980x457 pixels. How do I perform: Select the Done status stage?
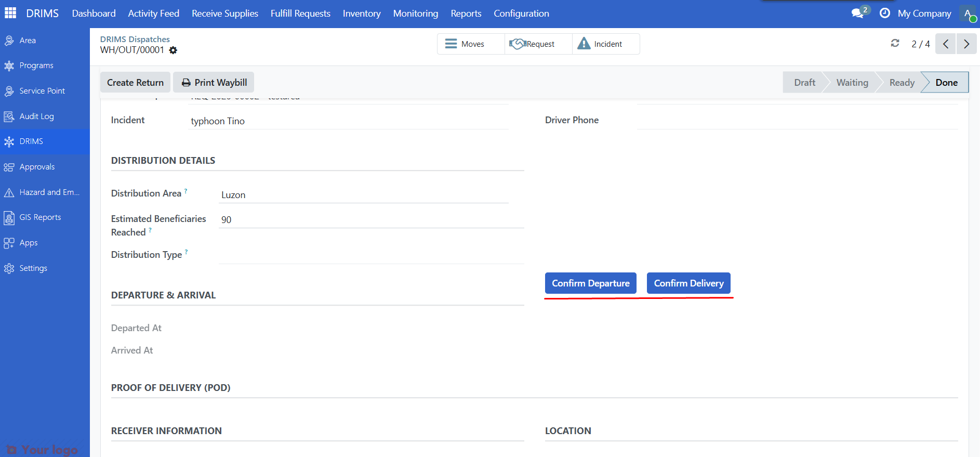[x=946, y=83]
